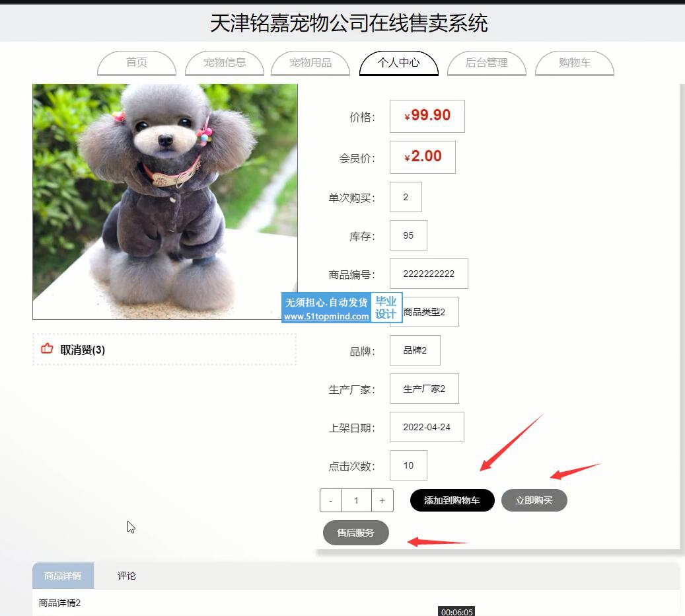
Task: Click the 添加到购物车 button
Action: tap(452, 500)
